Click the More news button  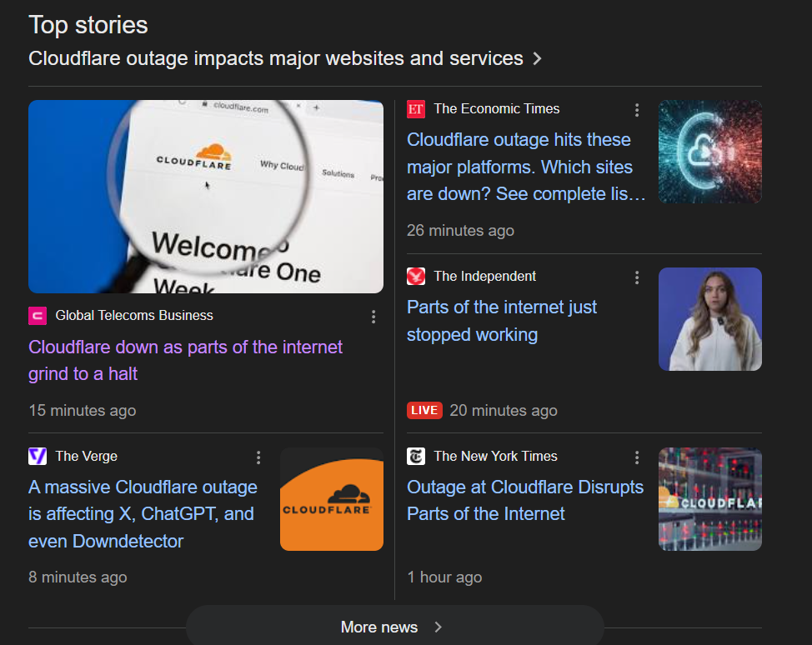click(x=394, y=627)
